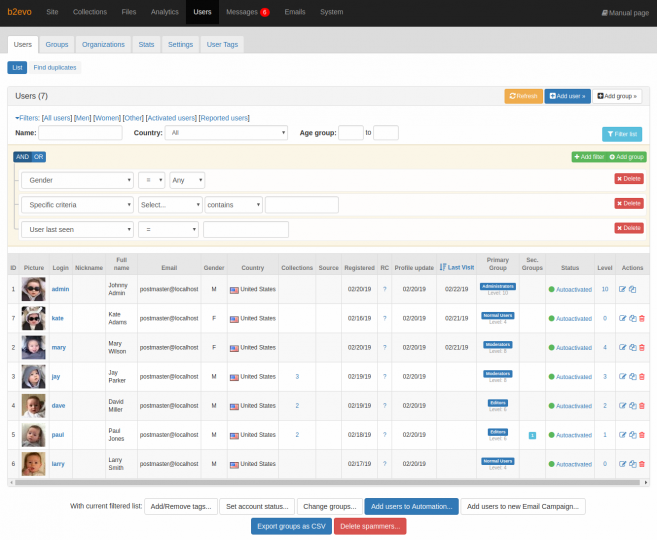Delete user paul via trash icon
The height and width of the screenshot is (540, 657).
(641, 435)
